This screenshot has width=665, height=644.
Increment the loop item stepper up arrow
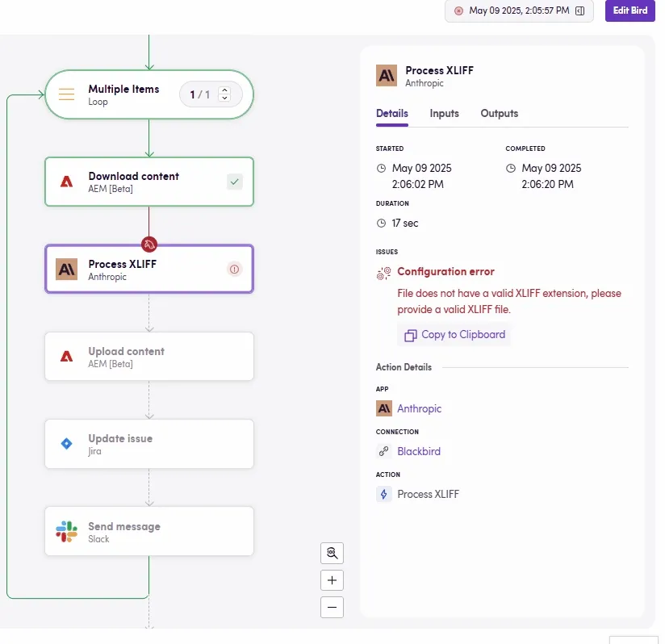224,90
